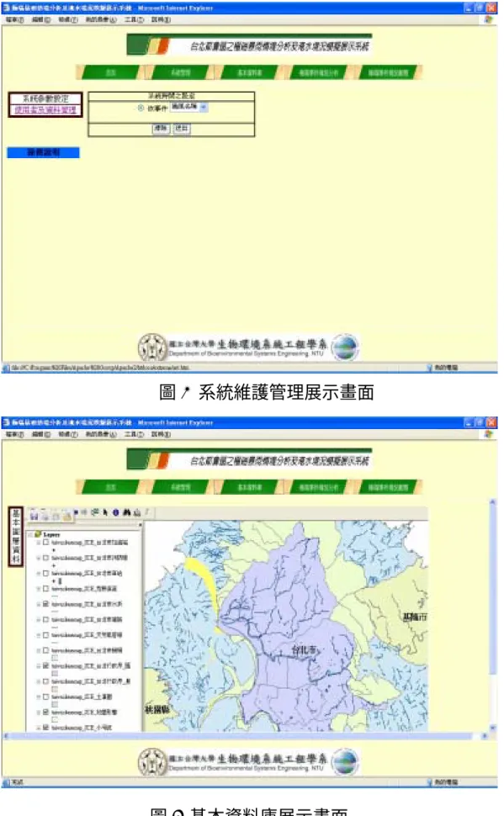Click the floppy-disk save icon in map toolbar
The height and width of the screenshot is (816, 504).
[x=34, y=516]
